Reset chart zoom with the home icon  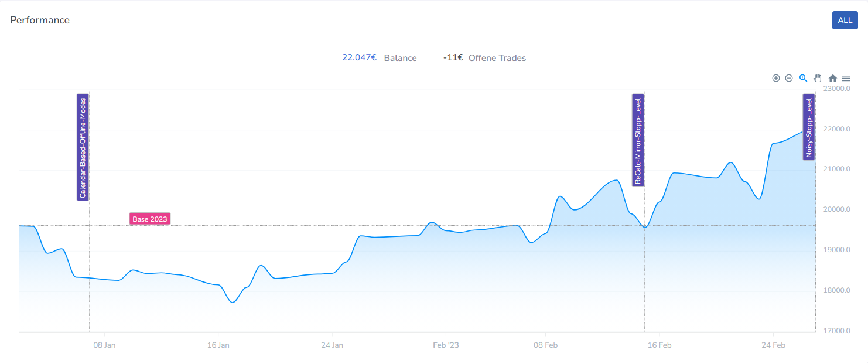coord(832,78)
